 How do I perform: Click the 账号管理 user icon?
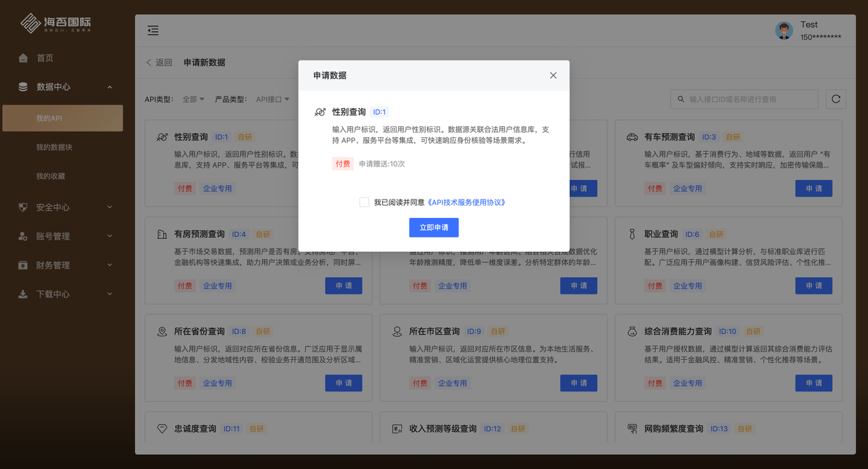point(23,236)
